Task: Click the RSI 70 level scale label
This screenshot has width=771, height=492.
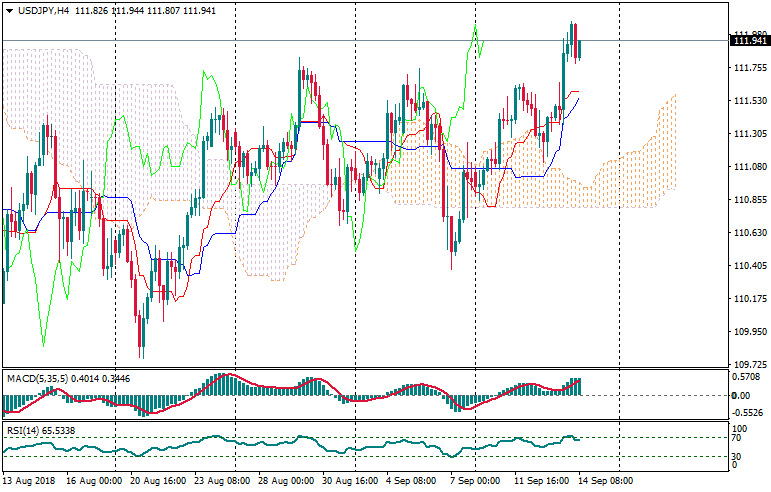Action: point(735,438)
